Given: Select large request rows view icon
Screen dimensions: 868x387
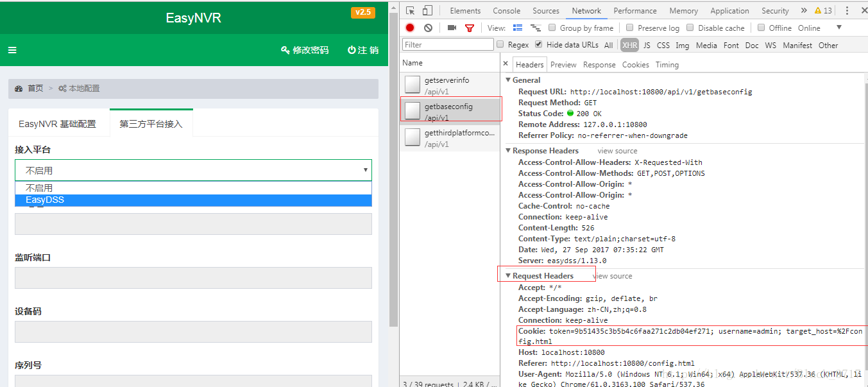Looking at the screenshot, I should coord(518,28).
